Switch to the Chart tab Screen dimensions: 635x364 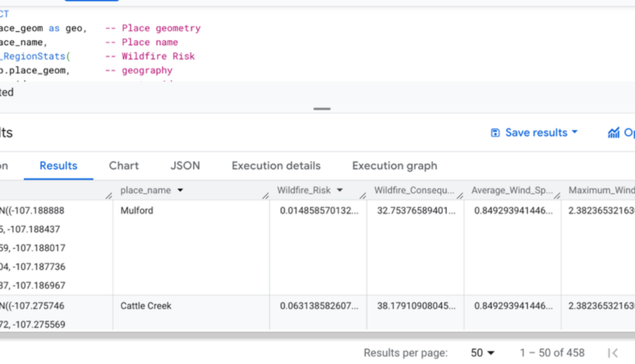[124, 166]
